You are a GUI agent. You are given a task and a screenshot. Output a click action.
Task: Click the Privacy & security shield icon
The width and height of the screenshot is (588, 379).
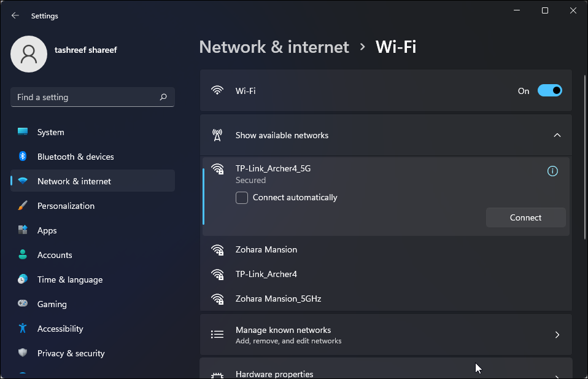pos(22,353)
